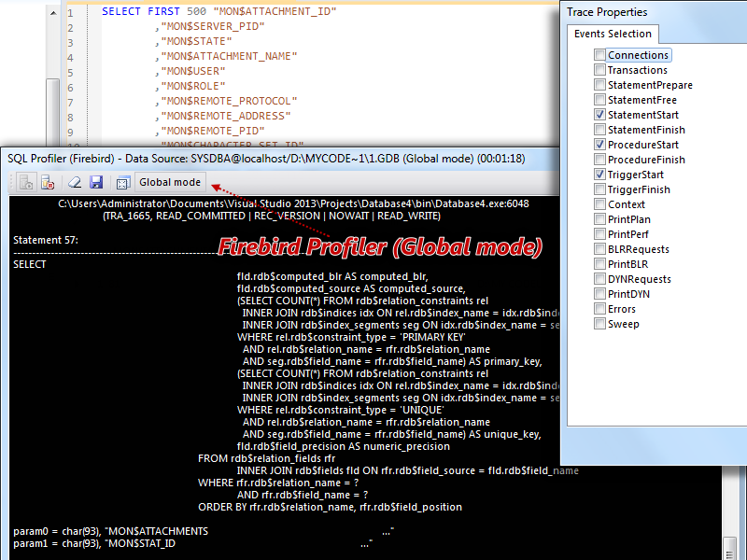Enable the ProcedureFinish event
Image resolution: width=747 pixels, height=560 pixels.
click(x=599, y=160)
